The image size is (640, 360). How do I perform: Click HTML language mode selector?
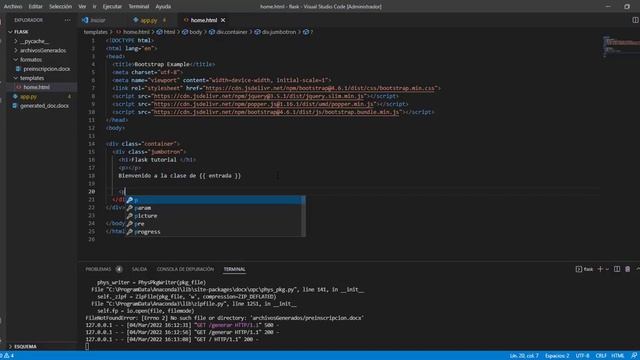618,356
